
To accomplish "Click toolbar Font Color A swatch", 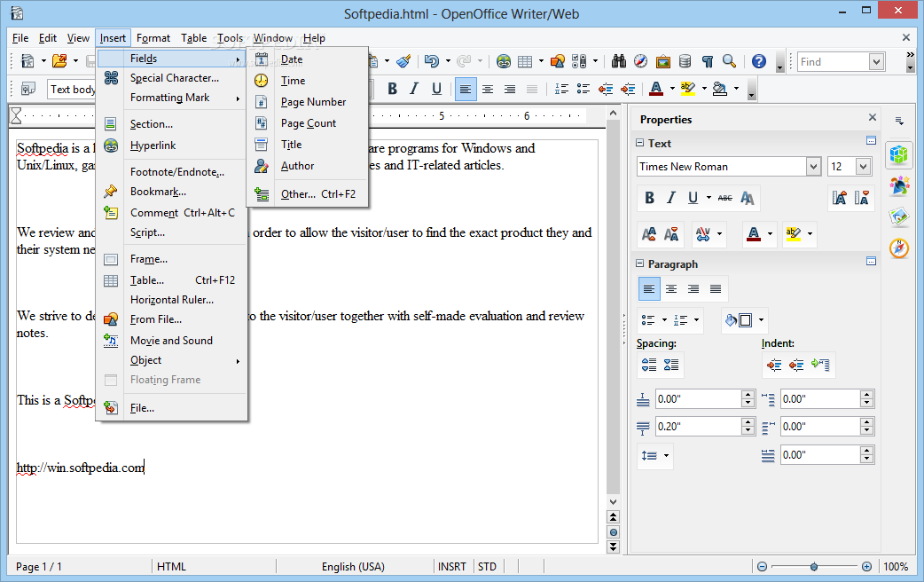I will coord(656,89).
